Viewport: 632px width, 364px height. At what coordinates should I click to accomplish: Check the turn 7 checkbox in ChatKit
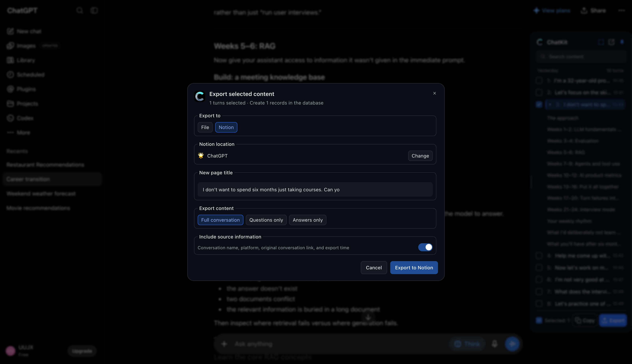click(x=539, y=291)
